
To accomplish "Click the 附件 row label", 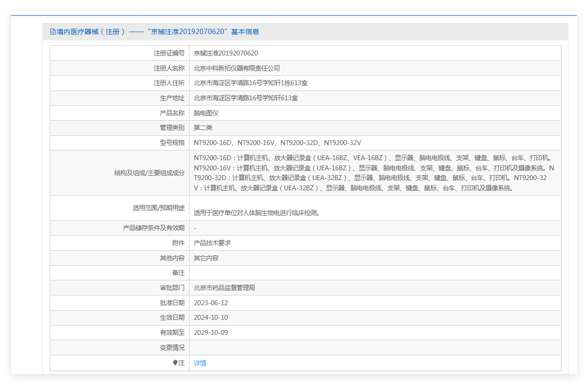I will (x=179, y=243).
